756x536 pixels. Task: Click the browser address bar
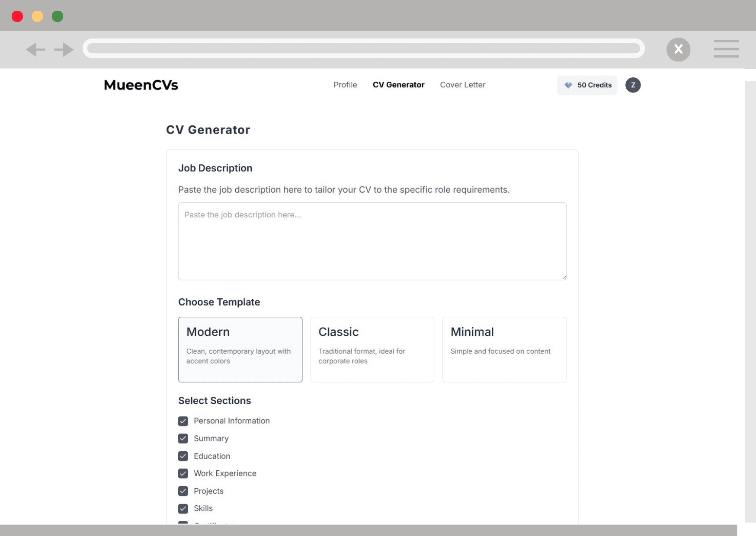tap(363, 48)
